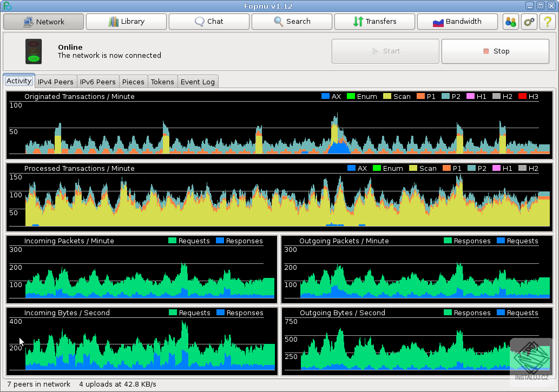
Task: Open settings with the gears icon
Action: 529,22
